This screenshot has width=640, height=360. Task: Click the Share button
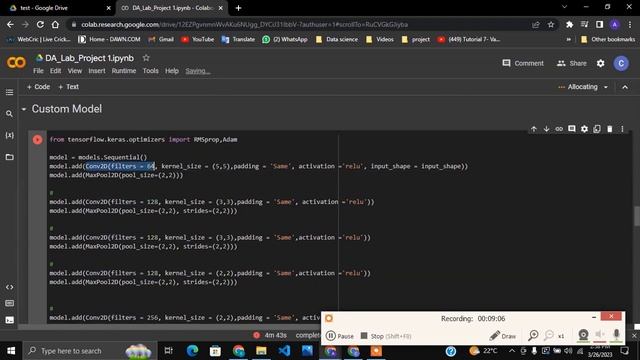tap(571, 63)
